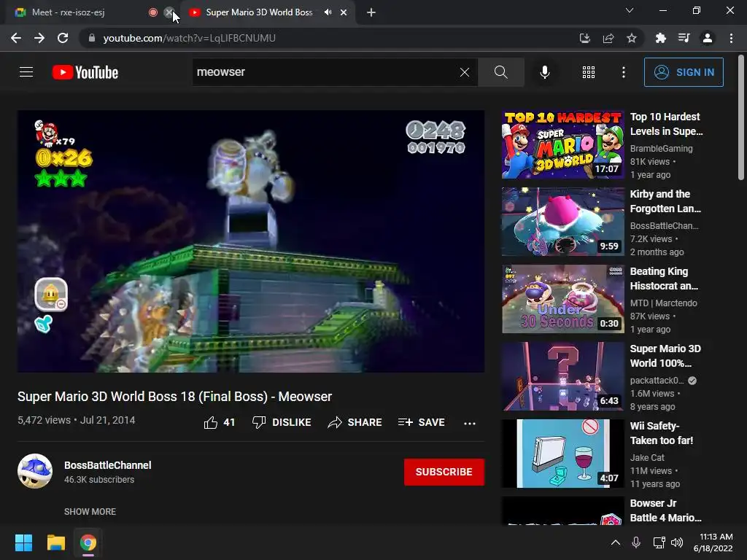Click DISLIKE on the video
The height and width of the screenshot is (560, 747).
[x=282, y=422]
